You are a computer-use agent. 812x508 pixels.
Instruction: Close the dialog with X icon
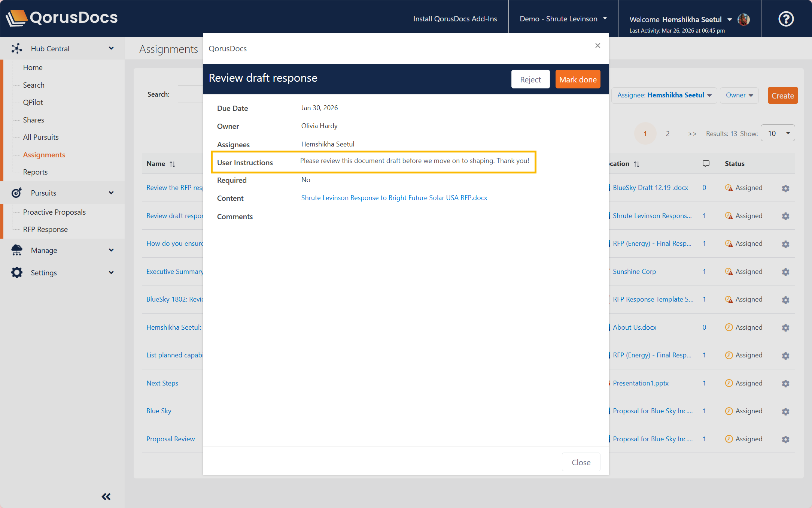click(x=597, y=46)
